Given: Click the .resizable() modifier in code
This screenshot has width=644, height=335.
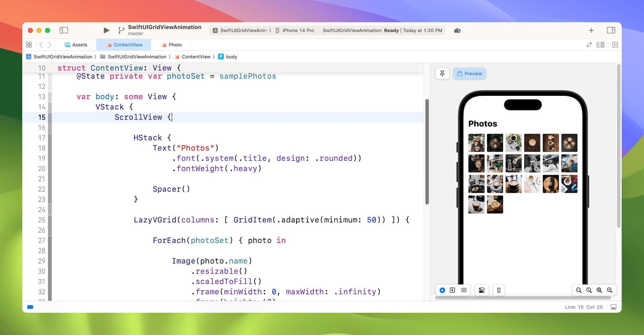Looking at the screenshot, I should click(x=219, y=271).
